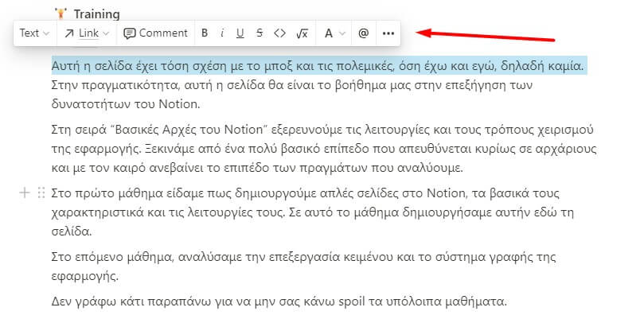Click the highlighted paragraph starting 'Αυτή η σελίδα έχει'
Screen dimensions: 644x319
click(x=318, y=66)
